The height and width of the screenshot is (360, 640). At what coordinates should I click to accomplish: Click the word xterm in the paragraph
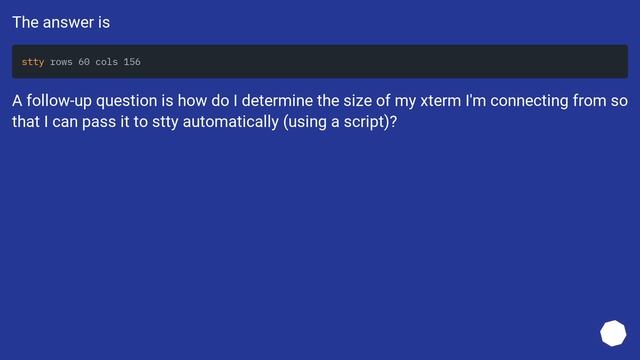(440, 100)
